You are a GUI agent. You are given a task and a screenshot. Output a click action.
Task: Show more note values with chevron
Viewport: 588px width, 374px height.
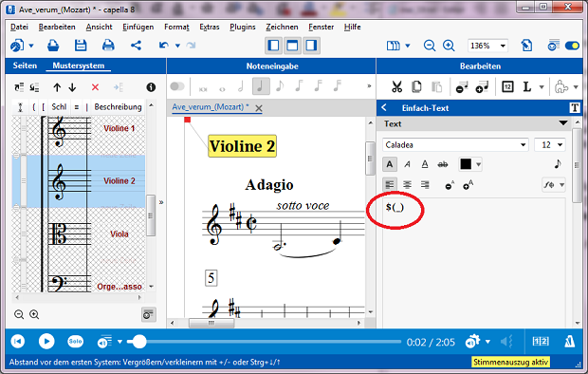point(369,86)
